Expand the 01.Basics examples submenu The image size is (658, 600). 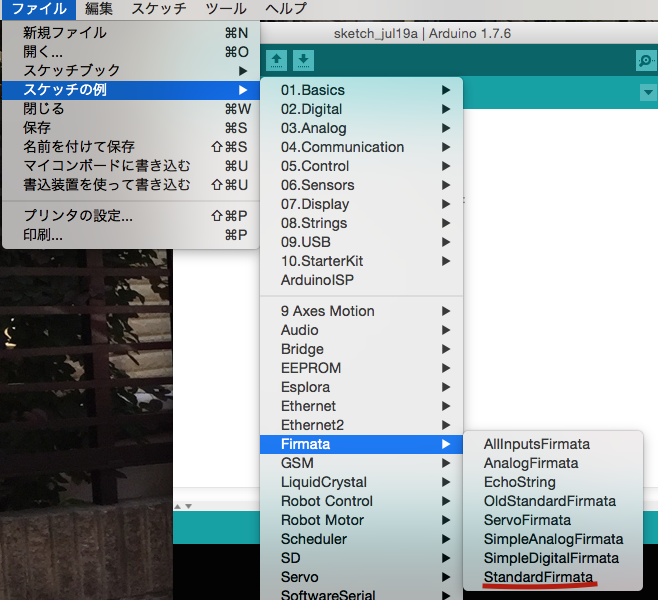361,90
